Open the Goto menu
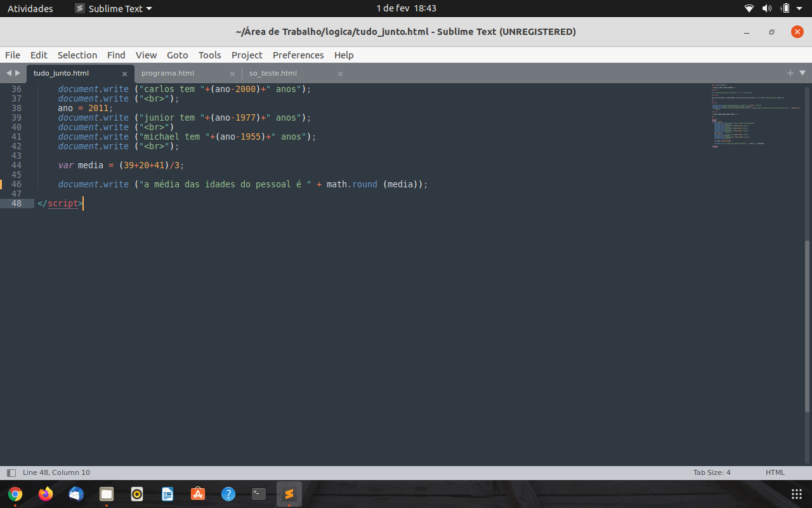The width and height of the screenshot is (812, 508). pyautogui.click(x=178, y=55)
